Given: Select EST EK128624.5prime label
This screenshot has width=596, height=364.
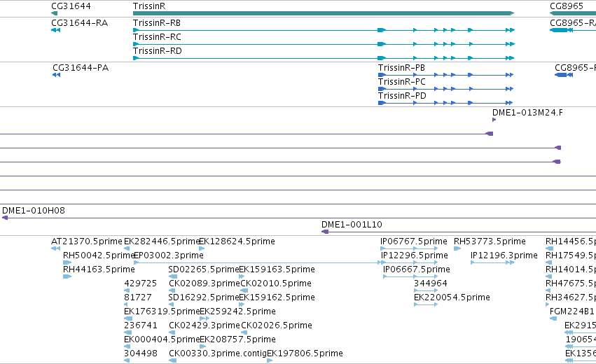Looking at the screenshot, I should coord(237,241).
